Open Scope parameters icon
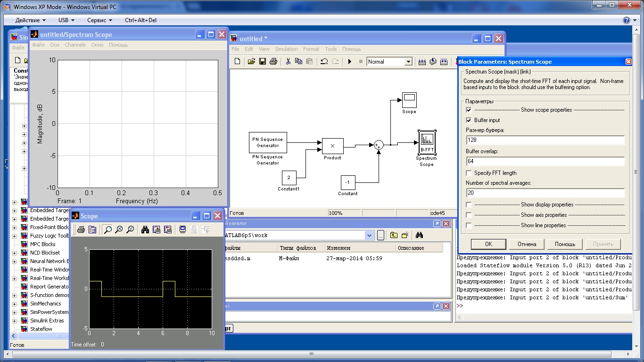644x362 pixels. pos(92,230)
